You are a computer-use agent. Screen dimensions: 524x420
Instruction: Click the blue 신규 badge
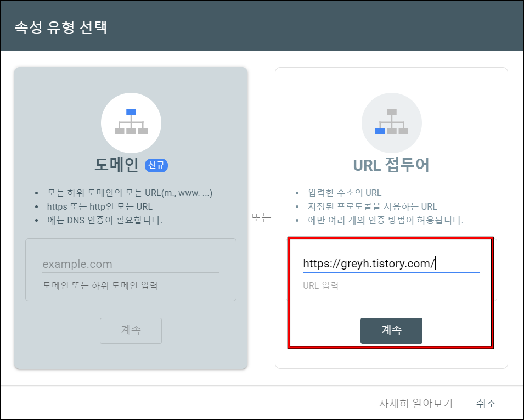pos(156,165)
